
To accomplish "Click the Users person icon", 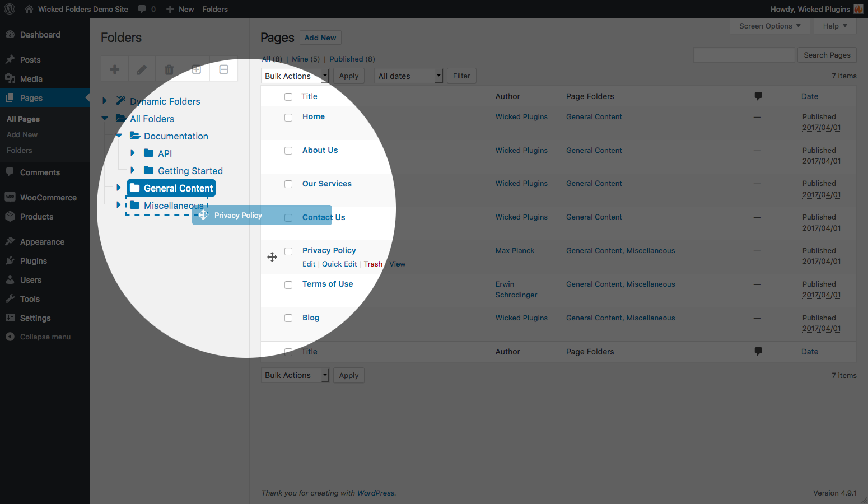I will (10, 279).
